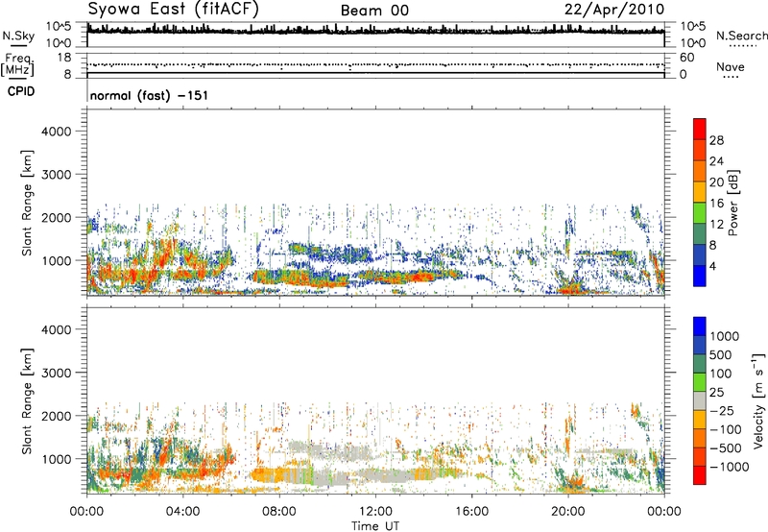The image size is (768, 532).
Task: Click the '04:00' time tick label
Action: 182,512
